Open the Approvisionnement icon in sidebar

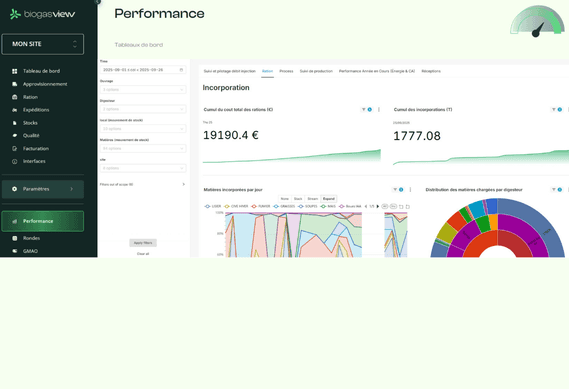click(15, 84)
